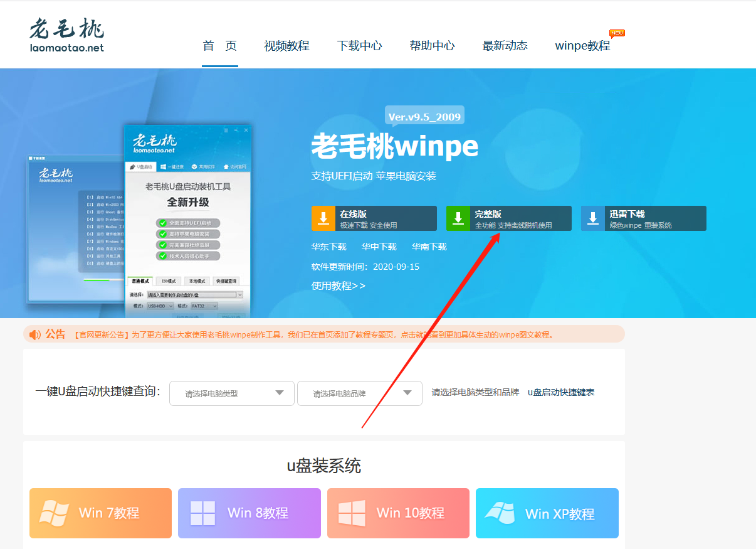Open the 使用教程>> link

point(339,286)
